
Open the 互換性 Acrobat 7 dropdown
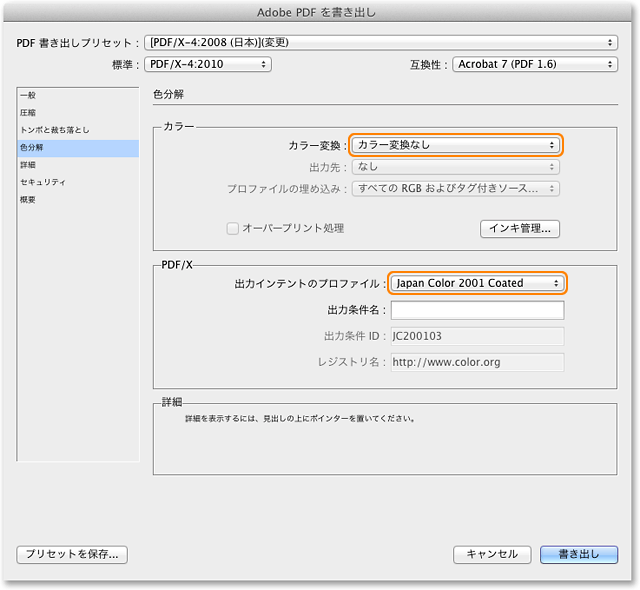pos(534,64)
